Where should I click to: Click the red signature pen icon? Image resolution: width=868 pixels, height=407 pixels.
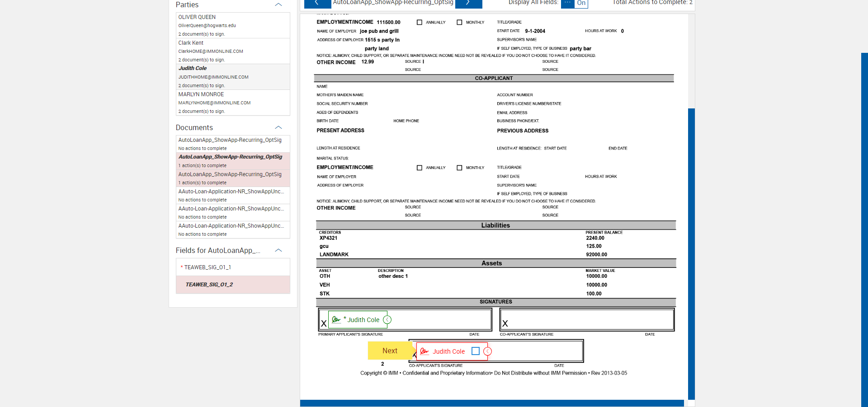424,351
